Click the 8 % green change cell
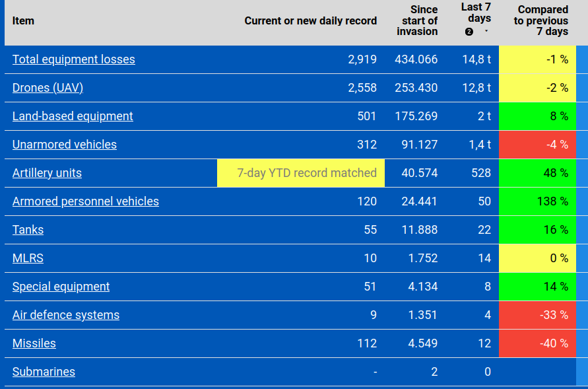Viewport: 588px width, 389px height. coord(537,116)
